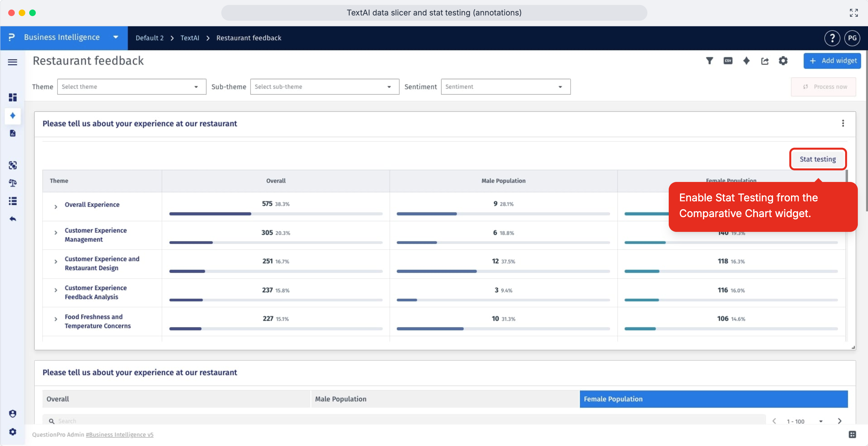Open the Select theme dropdown

[x=131, y=87]
